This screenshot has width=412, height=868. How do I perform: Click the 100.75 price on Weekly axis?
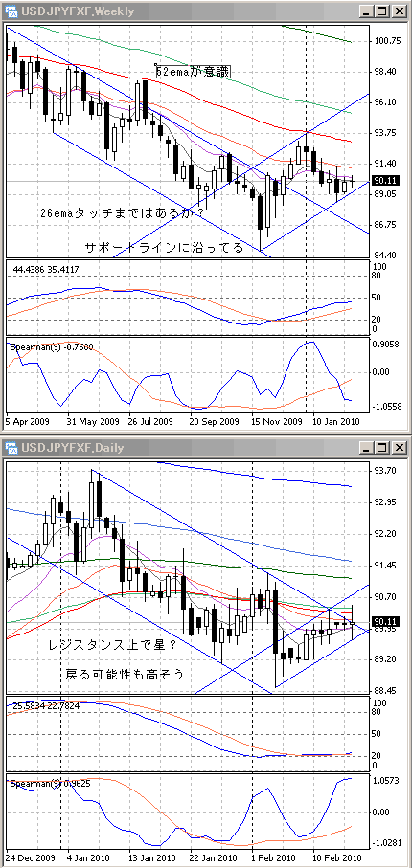click(x=388, y=41)
